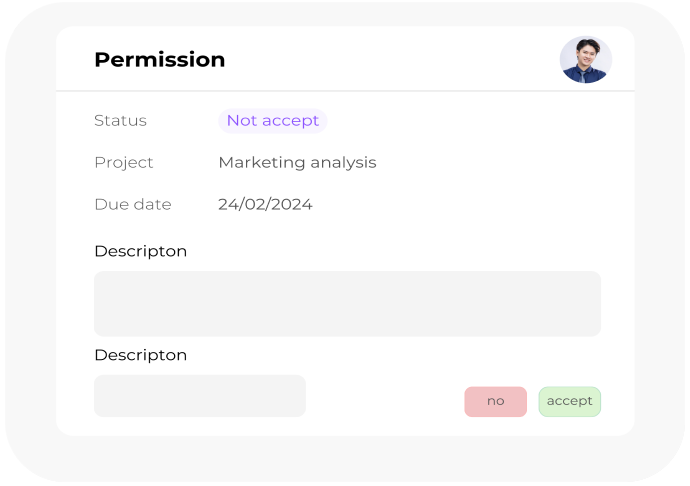Screen dimensions: 690x486
Task: Click blank space left of 'no' button
Action: [385, 400]
